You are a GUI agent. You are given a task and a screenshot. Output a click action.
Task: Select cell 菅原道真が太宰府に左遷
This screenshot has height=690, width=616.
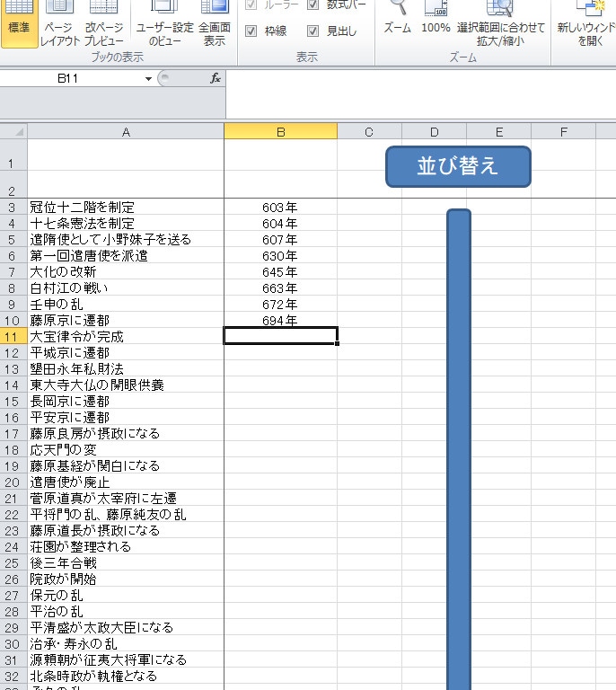pyautogui.click(x=126, y=499)
